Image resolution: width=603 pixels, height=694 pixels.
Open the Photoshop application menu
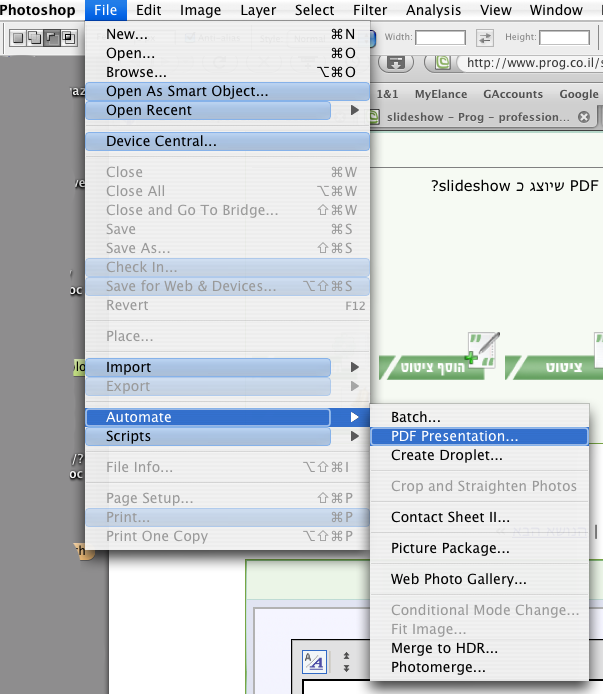coord(38,10)
